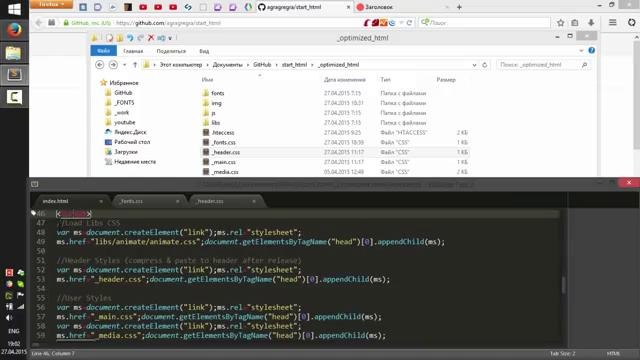Open the Файл ribbon tab
Image resolution: width=640 pixels, height=360 pixels.
tap(104, 51)
